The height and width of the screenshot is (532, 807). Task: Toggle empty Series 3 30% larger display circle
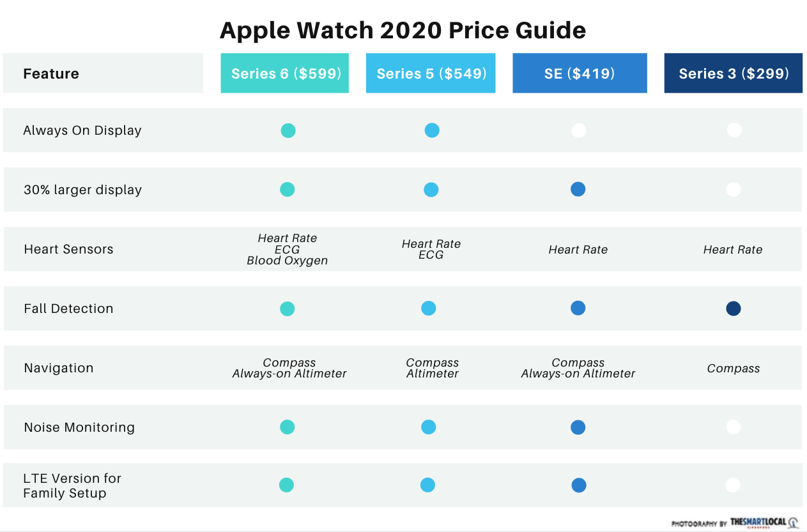click(734, 189)
